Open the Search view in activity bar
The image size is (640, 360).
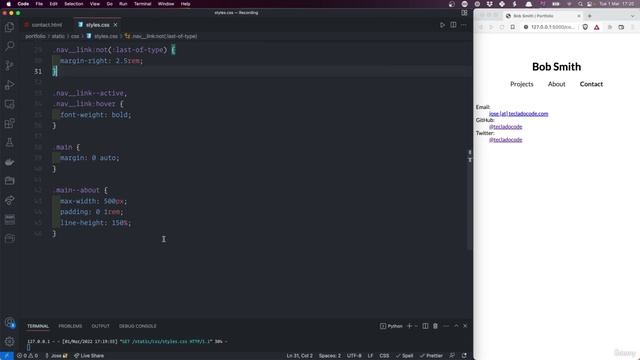[9, 46]
